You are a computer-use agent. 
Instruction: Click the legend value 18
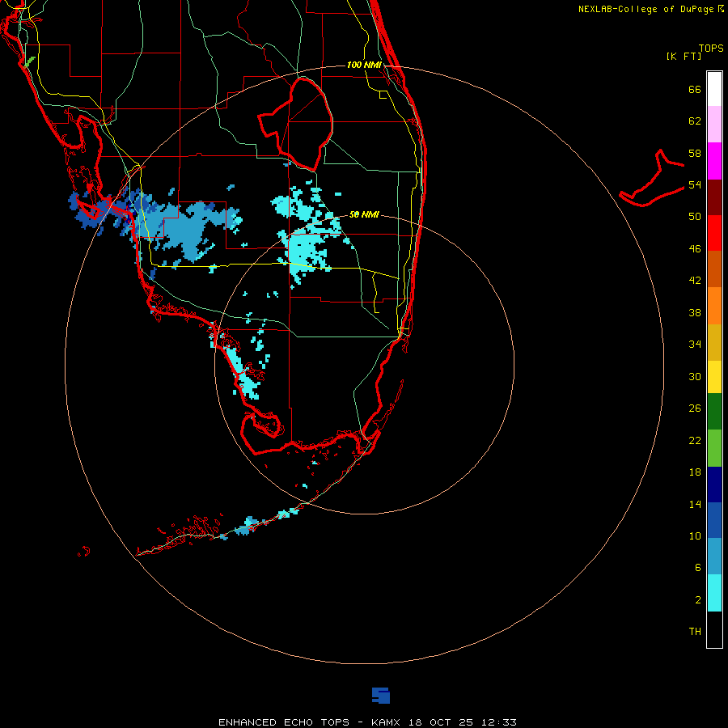pos(695,472)
